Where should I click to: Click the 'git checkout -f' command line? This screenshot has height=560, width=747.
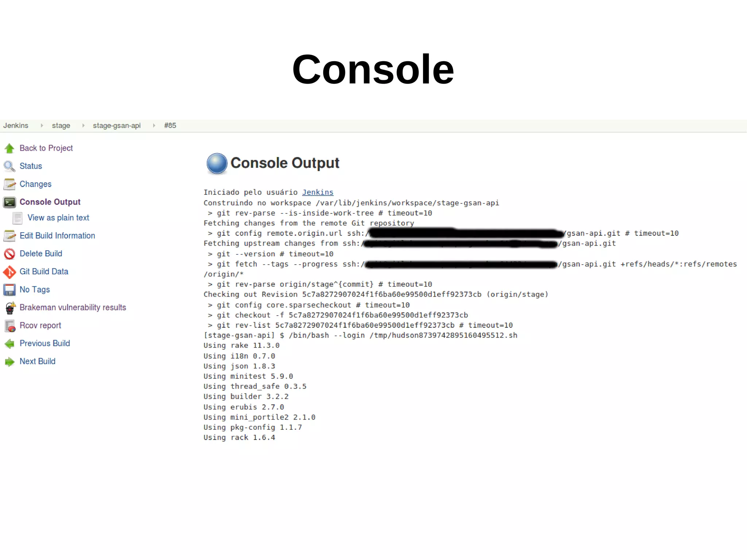click(x=338, y=315)
